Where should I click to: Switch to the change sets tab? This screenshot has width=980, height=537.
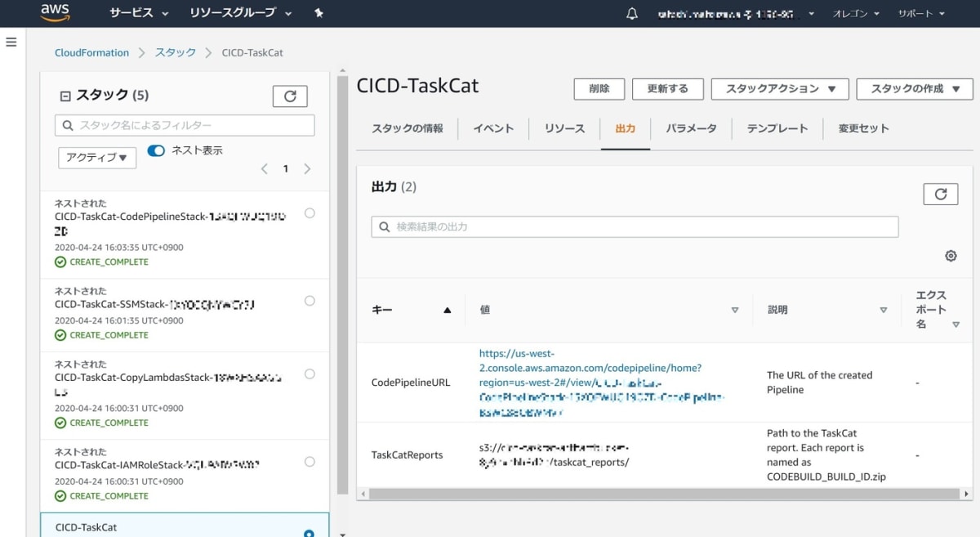point(863,129)
